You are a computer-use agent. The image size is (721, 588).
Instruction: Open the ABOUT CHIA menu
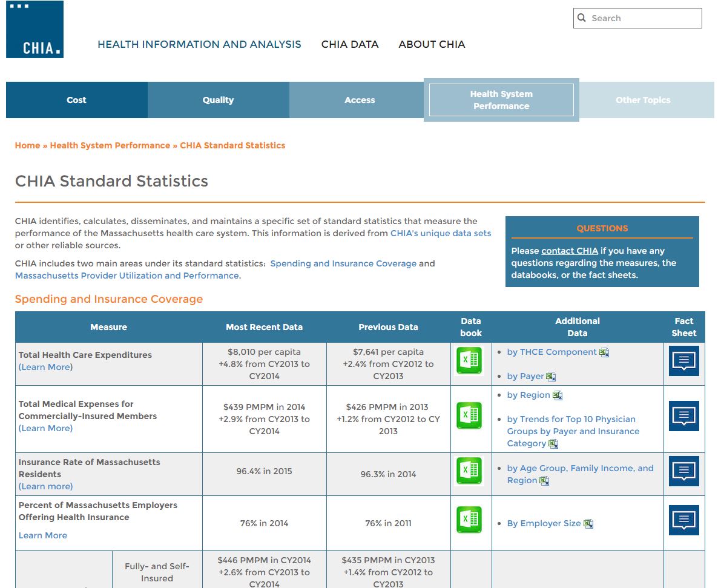(432, 44)
